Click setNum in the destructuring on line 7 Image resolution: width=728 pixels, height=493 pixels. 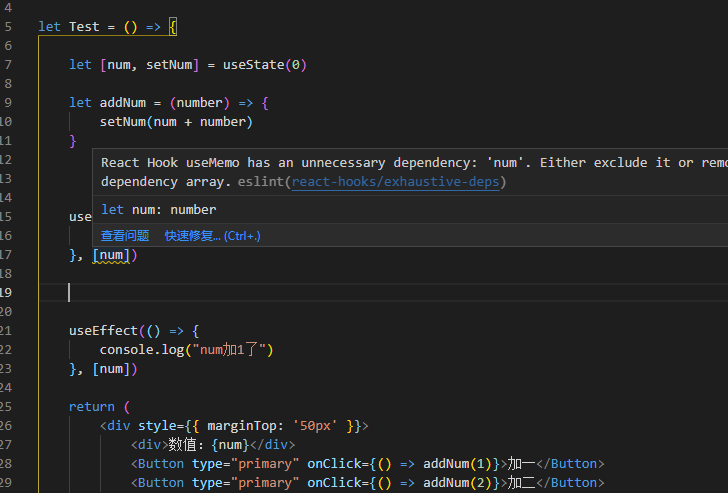[x=169, y=65]
